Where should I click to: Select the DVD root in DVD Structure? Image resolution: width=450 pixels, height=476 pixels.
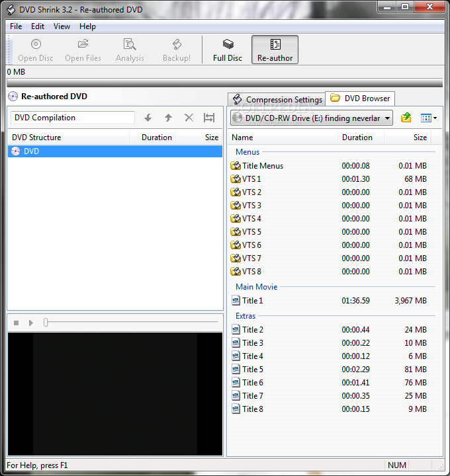click(x=115, y=151)
